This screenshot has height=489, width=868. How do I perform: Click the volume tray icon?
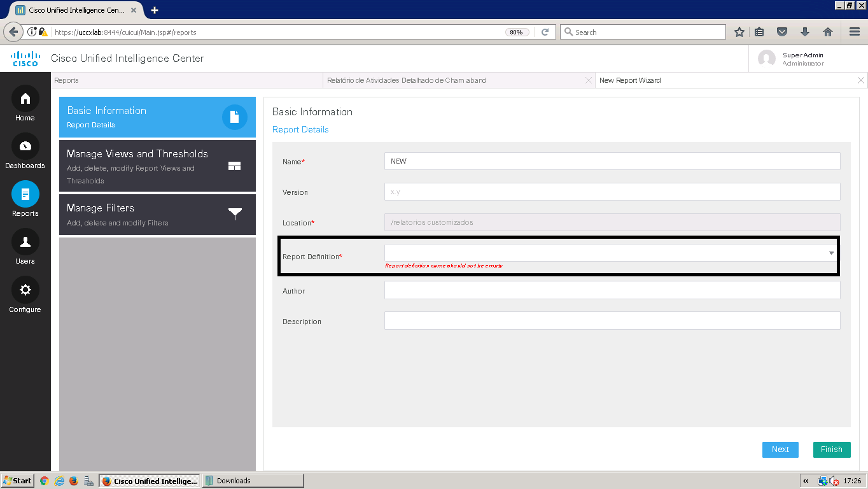click(x=834, y=481)
